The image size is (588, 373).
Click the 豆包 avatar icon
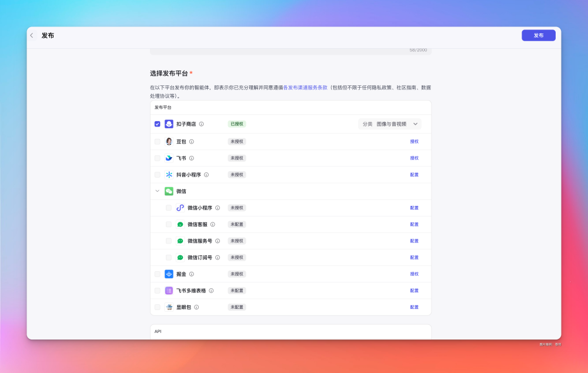pyautogui.click(x=169, y=141)
